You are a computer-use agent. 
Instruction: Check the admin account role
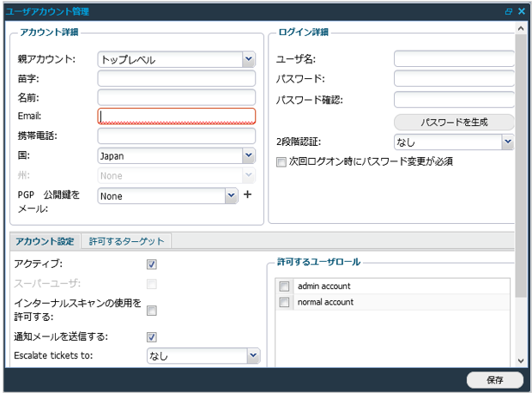pyautogui.click(x=284, y=287)
